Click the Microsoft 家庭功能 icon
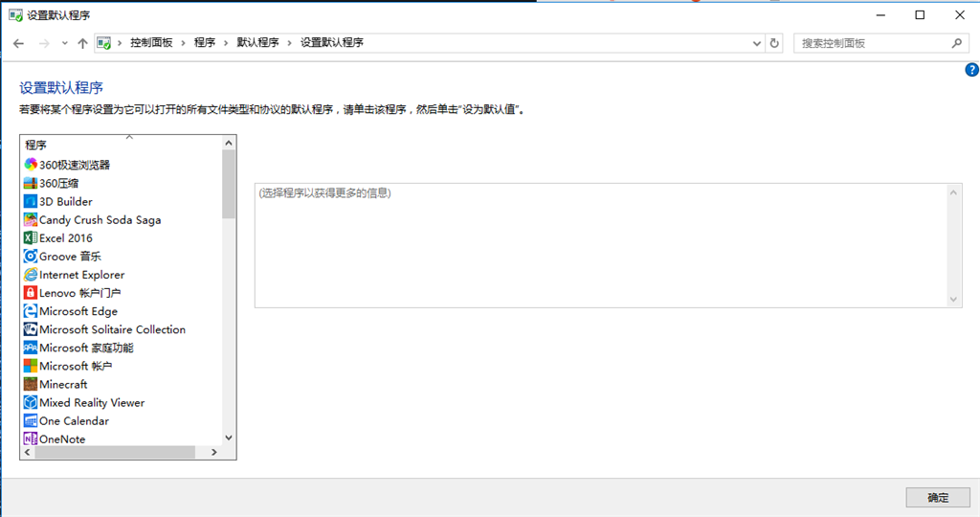Image resolution: width=980 pixels, height=517 pixels. pyautogui.click(x=30, y=348)
